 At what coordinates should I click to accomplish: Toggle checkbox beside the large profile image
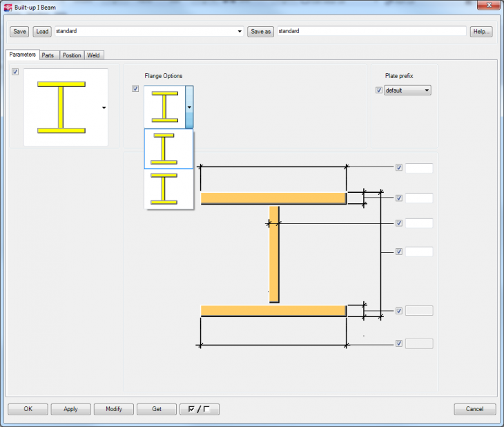[x=15, y=72]
